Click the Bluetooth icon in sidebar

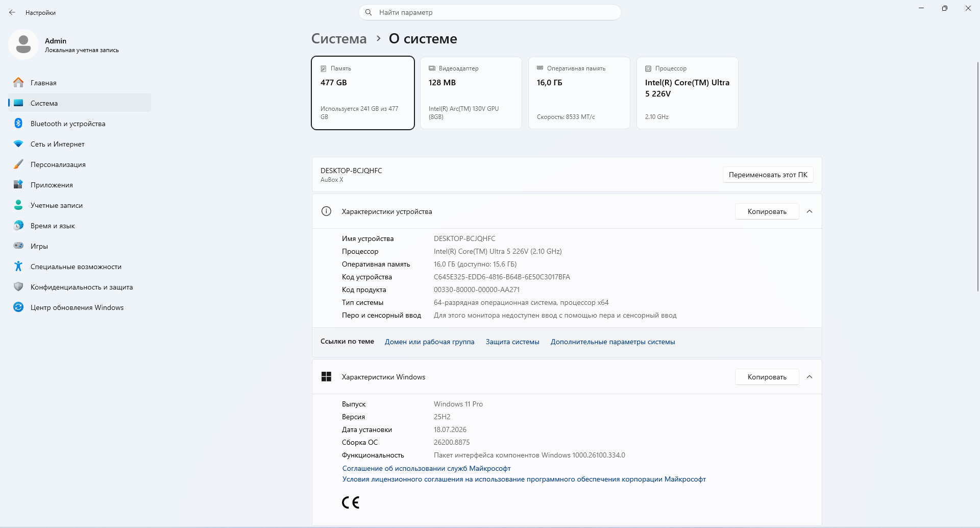(x=18, y=124)
